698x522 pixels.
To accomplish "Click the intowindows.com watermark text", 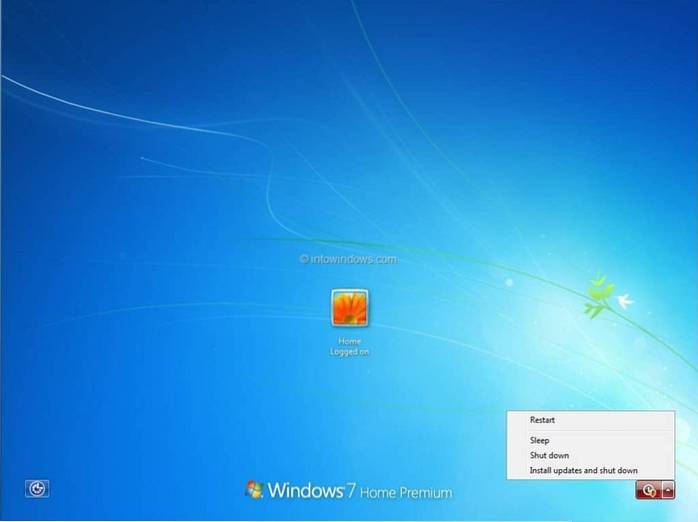I will (354, 258).
